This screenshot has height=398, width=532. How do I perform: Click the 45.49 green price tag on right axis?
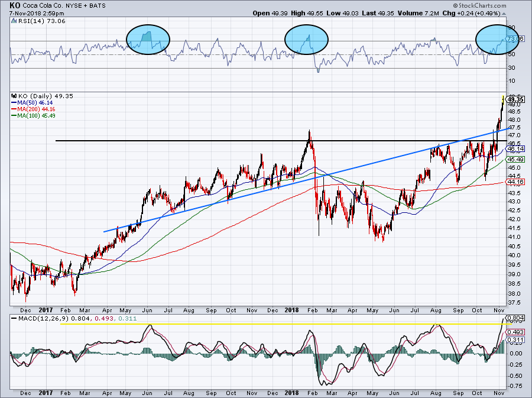(x=516, y=160)
